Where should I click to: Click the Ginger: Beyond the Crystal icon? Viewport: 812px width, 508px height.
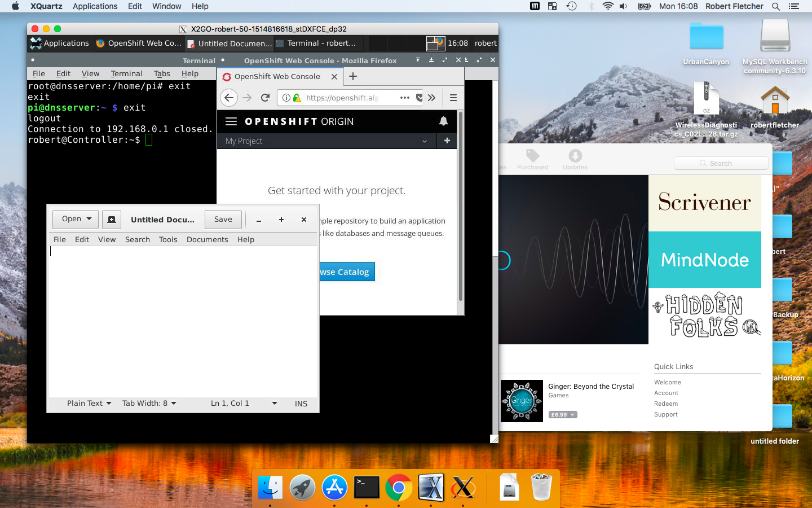click(522, 401)
